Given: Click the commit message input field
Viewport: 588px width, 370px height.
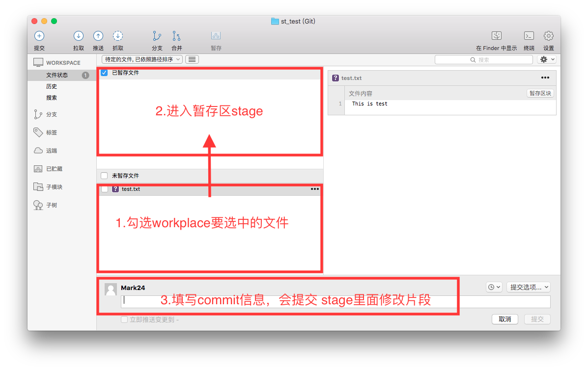Looking at the screenshot, I should [x=336, y=301].
